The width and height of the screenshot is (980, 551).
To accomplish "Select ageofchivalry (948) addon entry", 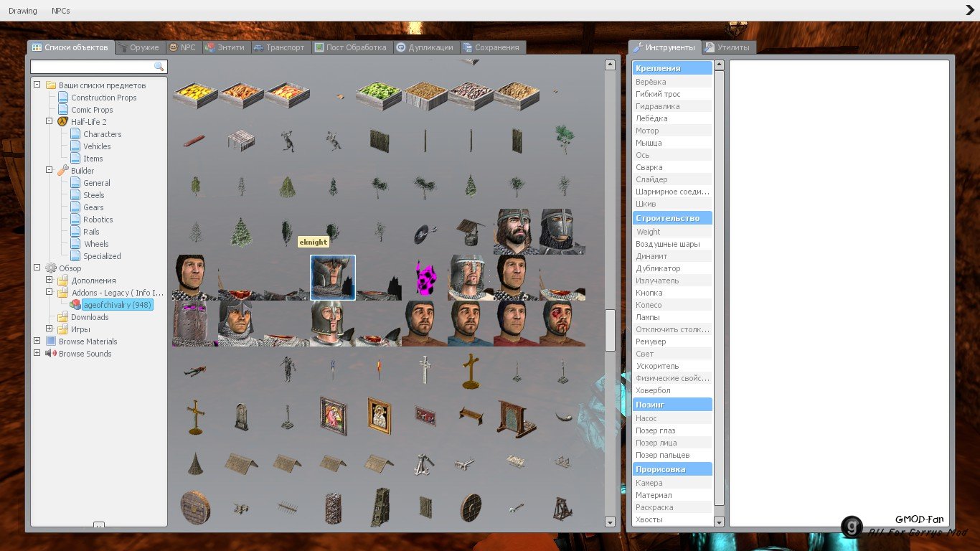I will pyautogui.click(x=116, y=305).
